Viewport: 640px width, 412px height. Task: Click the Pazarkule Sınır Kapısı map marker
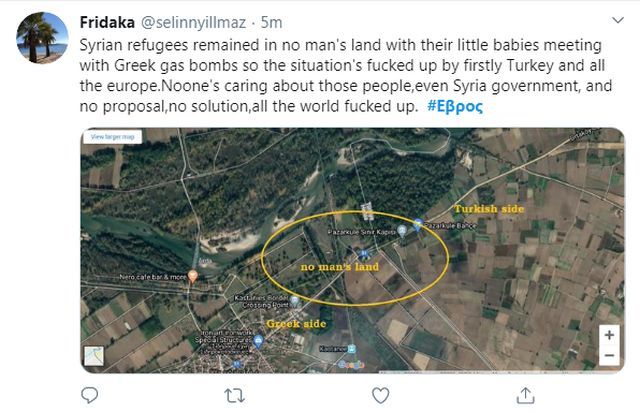pos(401,231)
